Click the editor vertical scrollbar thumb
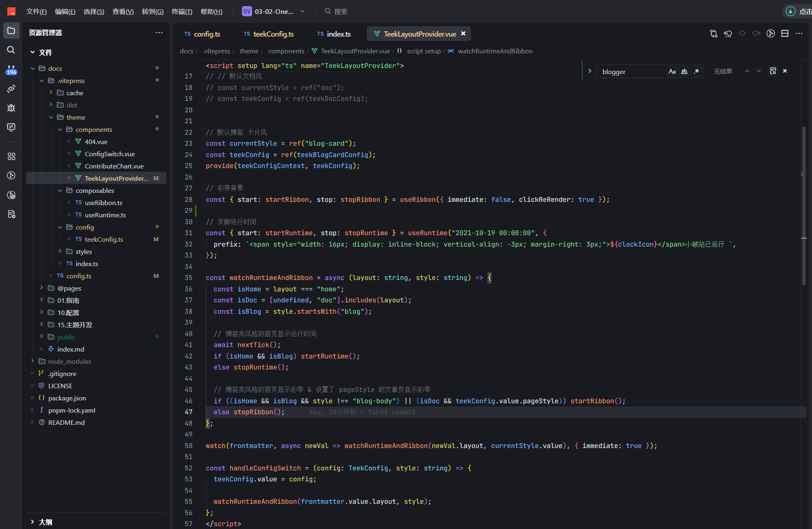Screen dimensions: 812x529 coord(803,205)
